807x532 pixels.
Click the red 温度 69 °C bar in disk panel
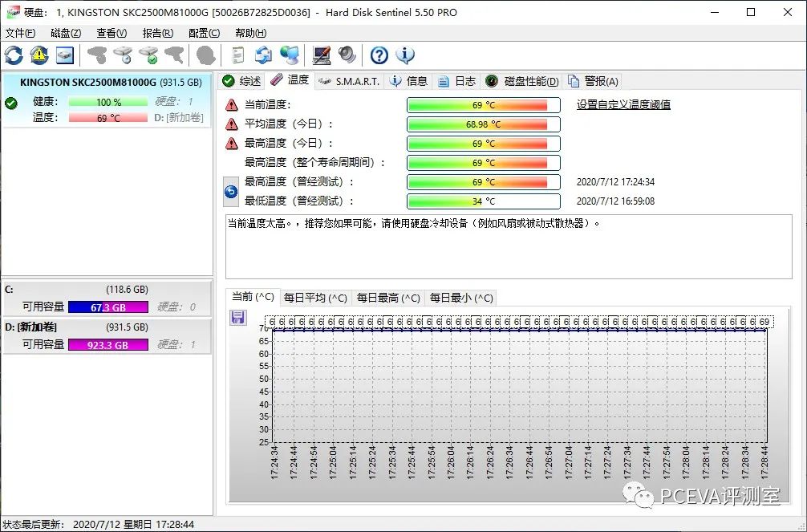coord(108,118)
